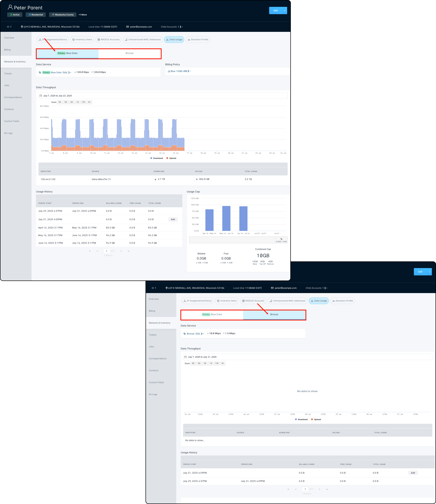Click the email envelope icon in top window
This screenshot has height=504, width=436.
127,27
